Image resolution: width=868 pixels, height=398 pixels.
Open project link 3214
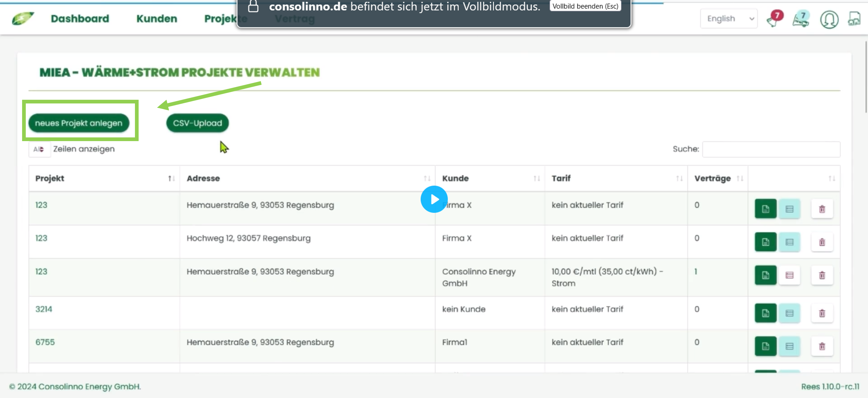pos(44,309)
